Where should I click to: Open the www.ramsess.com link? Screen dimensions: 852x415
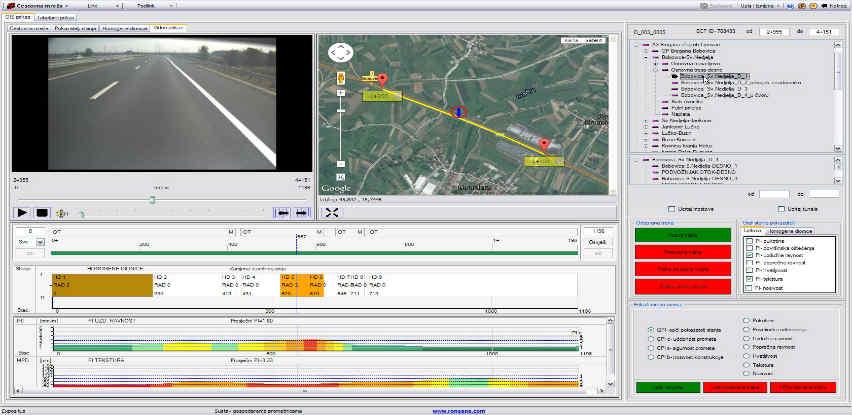(x=452, y=410)
